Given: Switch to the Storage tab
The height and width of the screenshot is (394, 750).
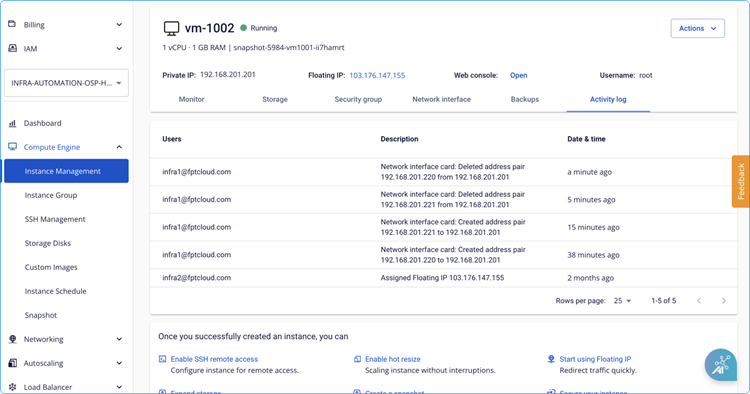Looking at the screenshot, I should (275, 99).
